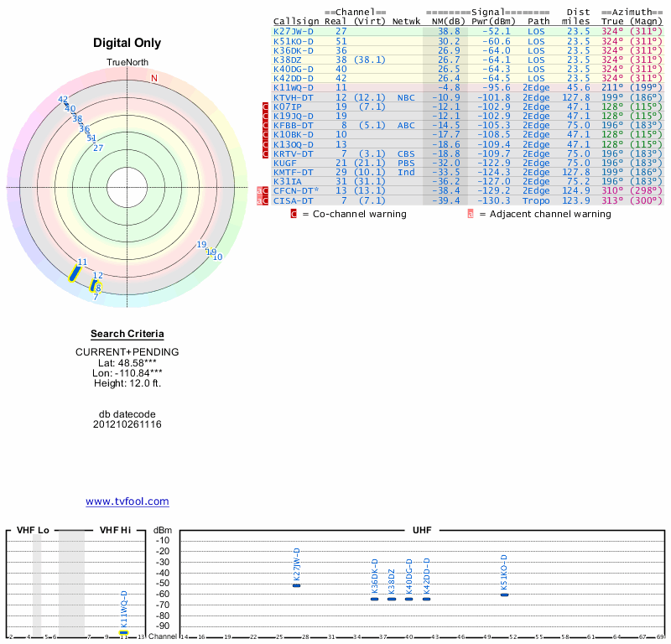The height and width of the screenshot is (644, 671).
Task: Click the channel 42 label on the radar
Action: pos(63,99)
